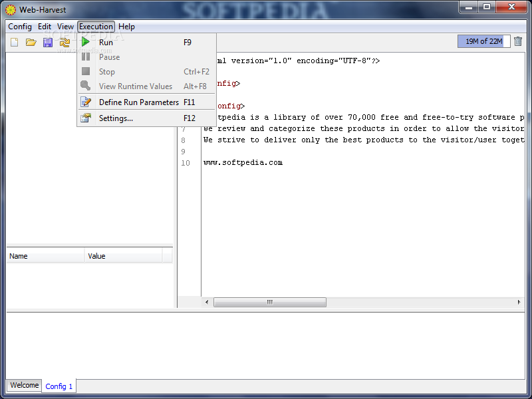Viewport: 532px width, 399px height.
Task: Click the F9 shortcut label beside Run
Action: point(188,43)
